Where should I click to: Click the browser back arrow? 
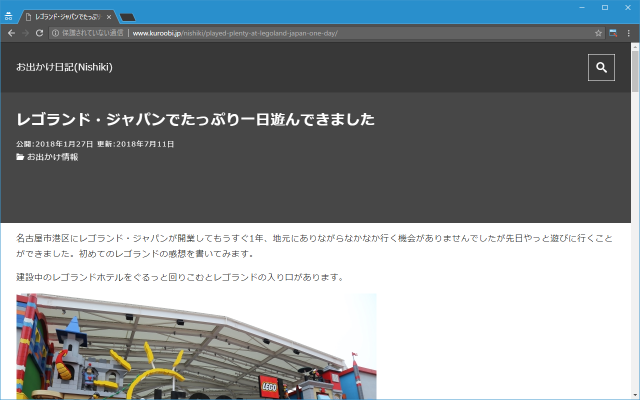(11, 33)
